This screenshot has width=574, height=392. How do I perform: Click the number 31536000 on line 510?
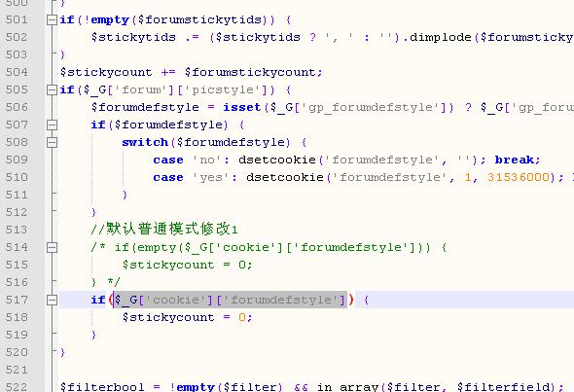coord(518,177)
